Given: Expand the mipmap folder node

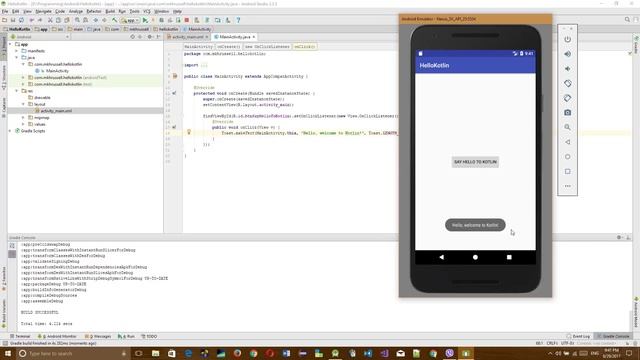Looking at the screenshot, I should (x=23, y=118).
